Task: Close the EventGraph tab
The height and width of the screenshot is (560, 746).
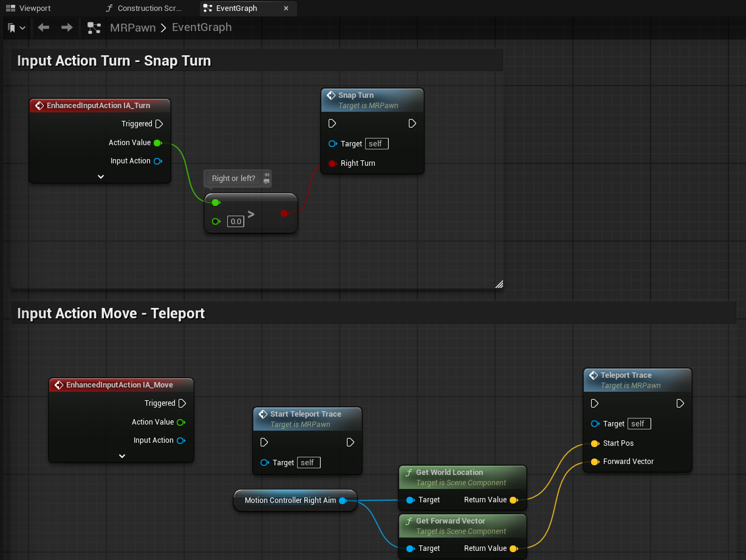Action: pyautogui.click(x=286, y=9)
